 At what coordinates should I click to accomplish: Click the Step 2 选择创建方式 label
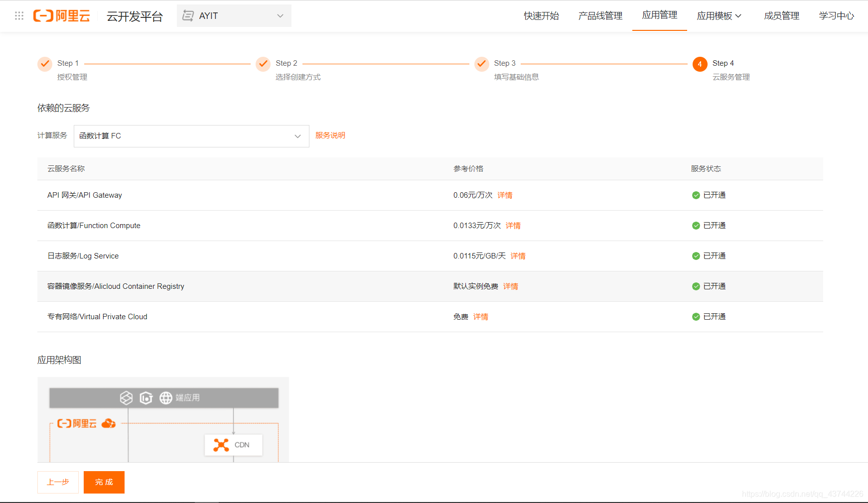click(298, 77)
